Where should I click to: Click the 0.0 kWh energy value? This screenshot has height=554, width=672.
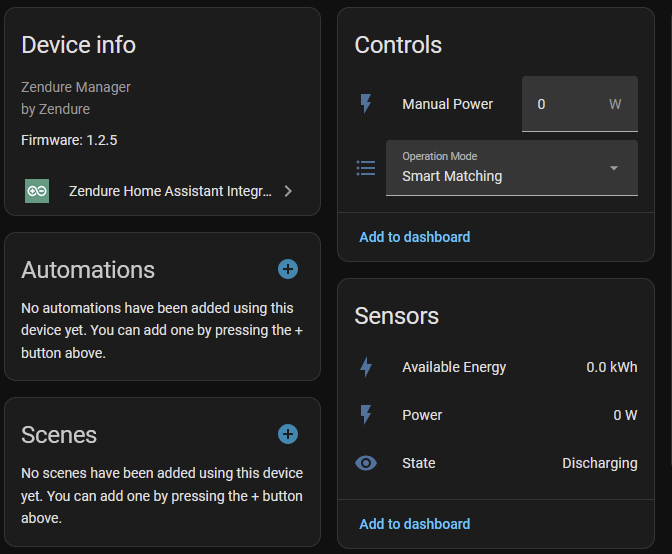612,367
